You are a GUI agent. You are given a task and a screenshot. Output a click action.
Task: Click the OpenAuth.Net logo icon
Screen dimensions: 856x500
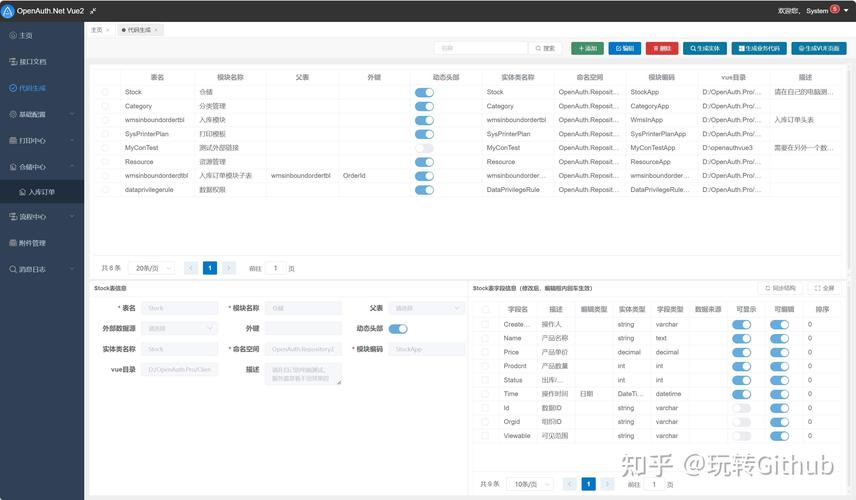[x=8, y=11]
